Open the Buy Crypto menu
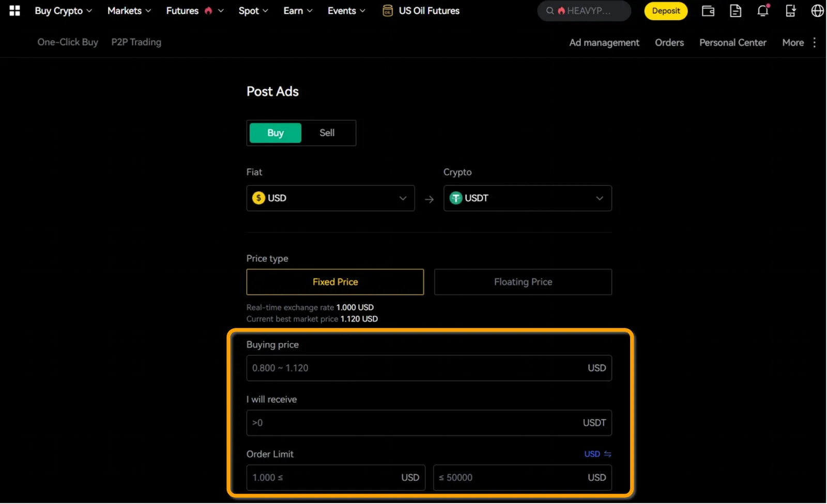 [x=63, y=11]
